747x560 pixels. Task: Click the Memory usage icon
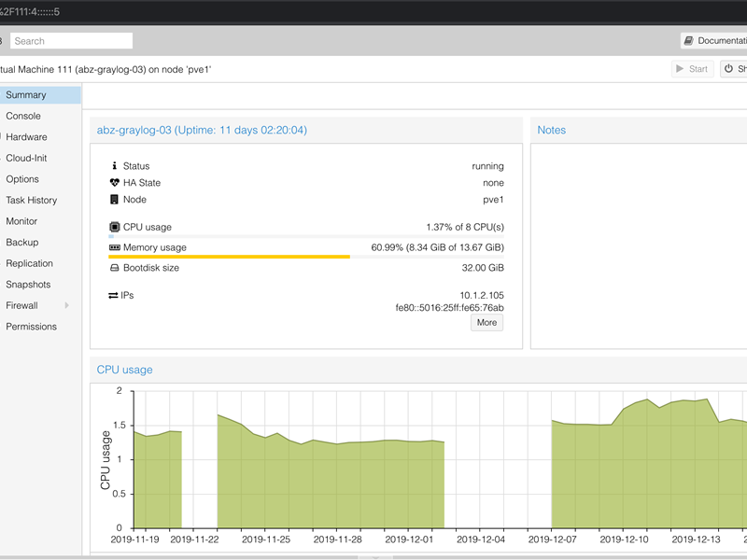(114, 247)
